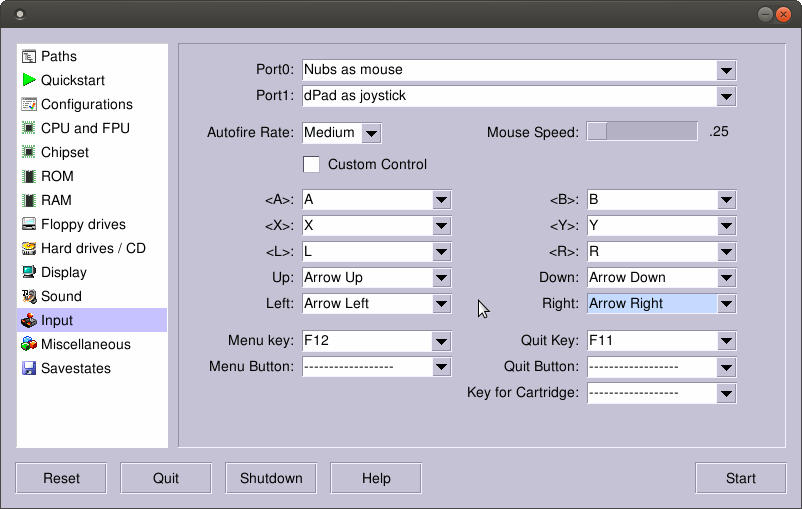Click the Sound speaker icon
The height and width of the screenshot is (509, 802).
click(x=30, y=297)
